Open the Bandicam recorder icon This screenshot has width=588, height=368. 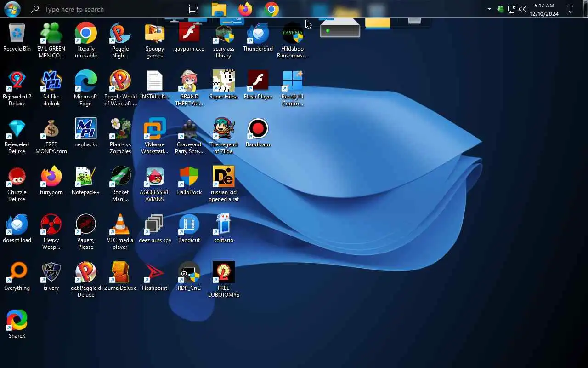tap(258, 133)
